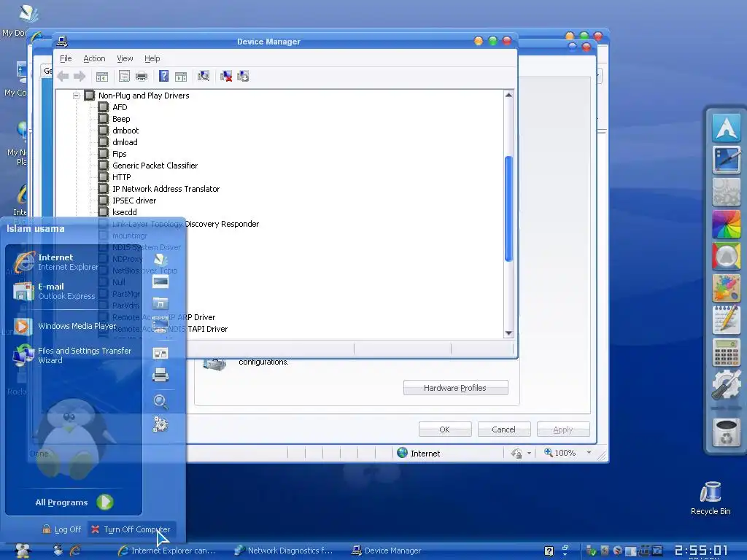Click the Show/Hide Console Tree toolbar icon

[x=102, y=76]
